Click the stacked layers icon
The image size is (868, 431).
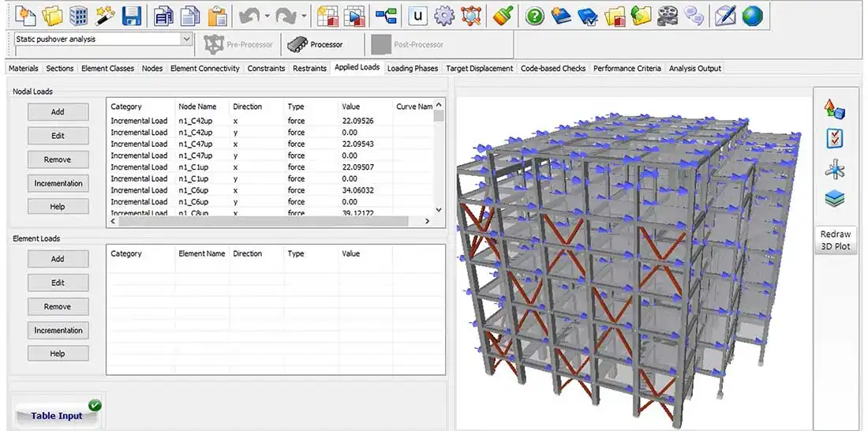point(835,198)
